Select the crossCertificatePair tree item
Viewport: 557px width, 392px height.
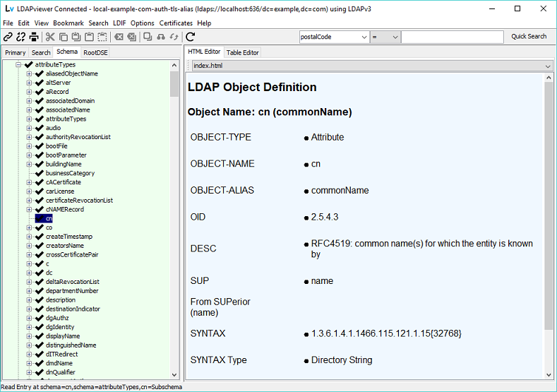pyautogui.click(x=72, y=254)
